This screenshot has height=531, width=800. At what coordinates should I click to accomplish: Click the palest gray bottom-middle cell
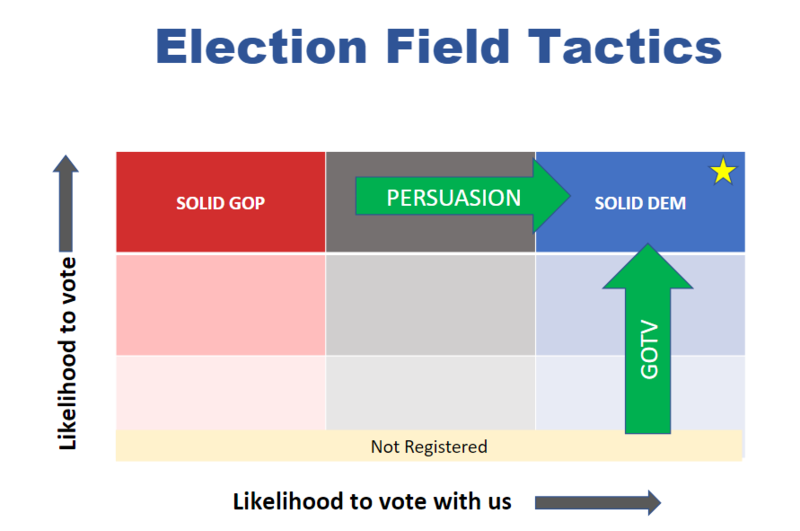tap(430, 393)
